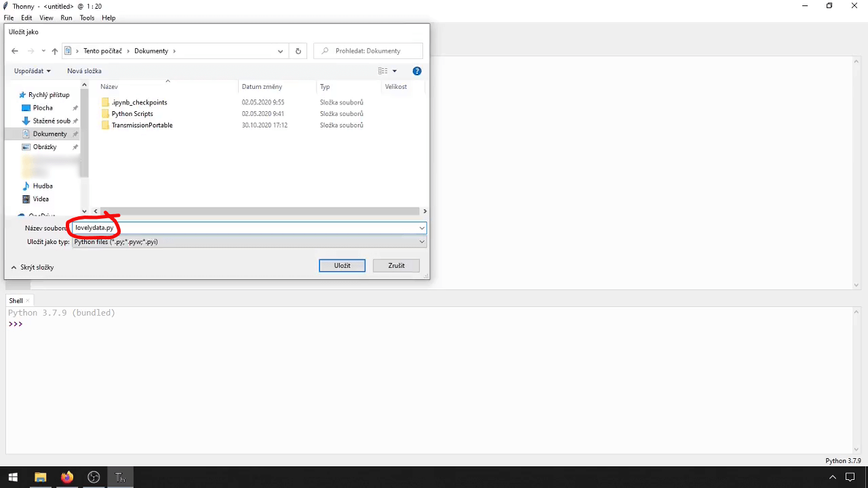868x488 pixels.
Task: Click the Back arrow in save dialog
Action: pyautogui.click(x=15, y=51)
